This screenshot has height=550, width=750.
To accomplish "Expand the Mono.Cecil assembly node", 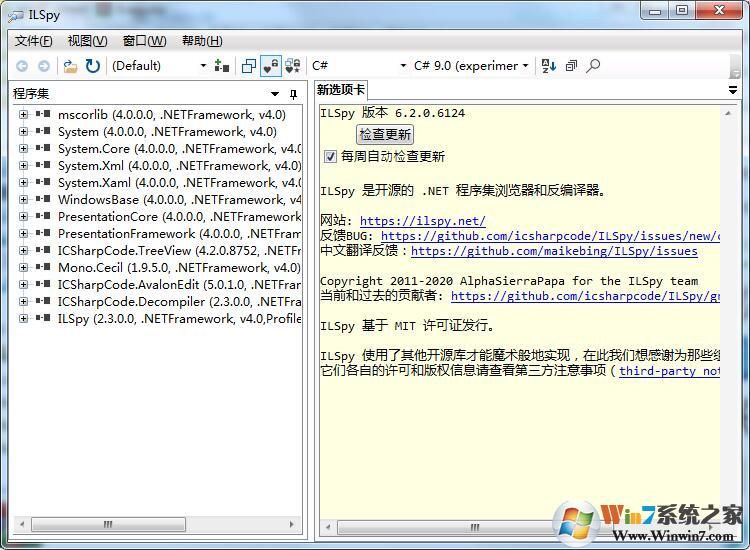I will coord(23,267).
